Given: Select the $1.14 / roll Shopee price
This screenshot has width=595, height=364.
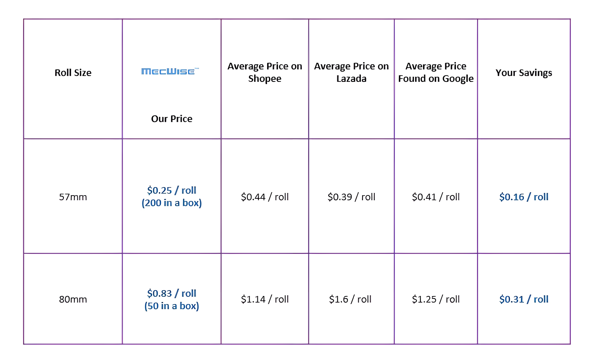Looking at the screenshot, I should tap(265, 299).
